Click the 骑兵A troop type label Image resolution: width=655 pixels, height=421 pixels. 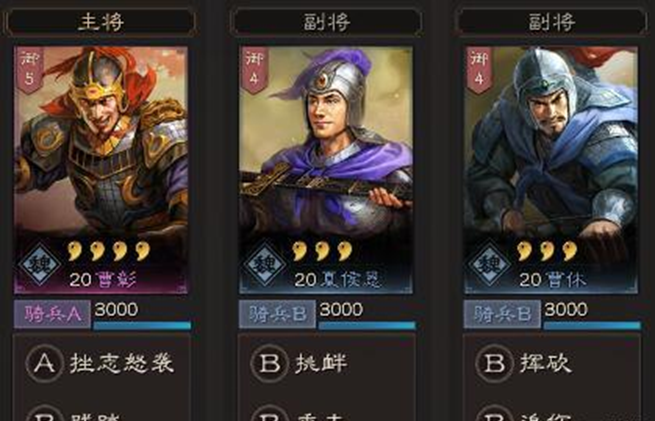tap(52, 314)
